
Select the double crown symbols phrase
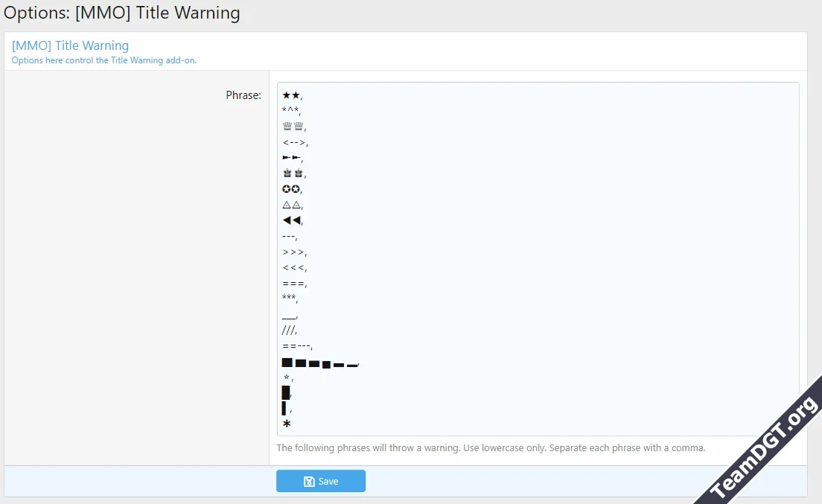(293, 126)
